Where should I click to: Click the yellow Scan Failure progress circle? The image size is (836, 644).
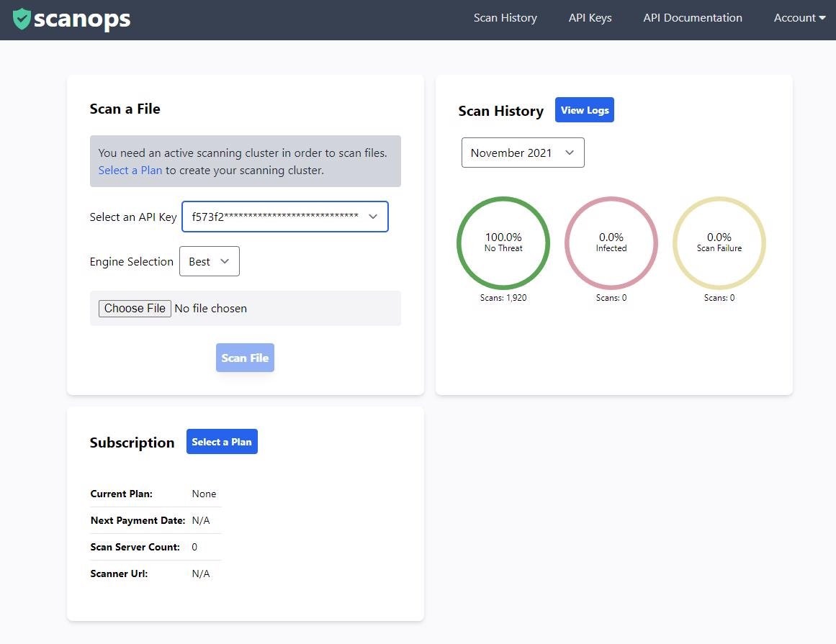point(719,243)
